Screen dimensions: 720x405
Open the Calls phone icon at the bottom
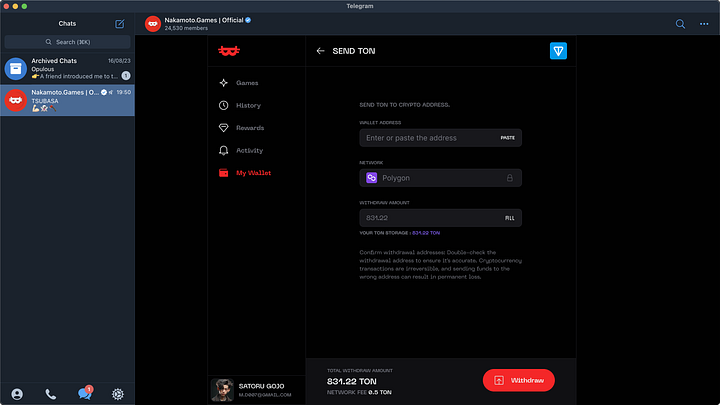[51, 394]
